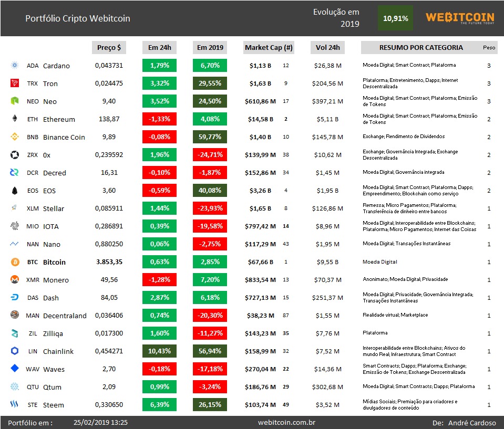Viewport: 504px width, 429px height.
Task: Click the 10,91% evolution badge
Action: [395, 18]
